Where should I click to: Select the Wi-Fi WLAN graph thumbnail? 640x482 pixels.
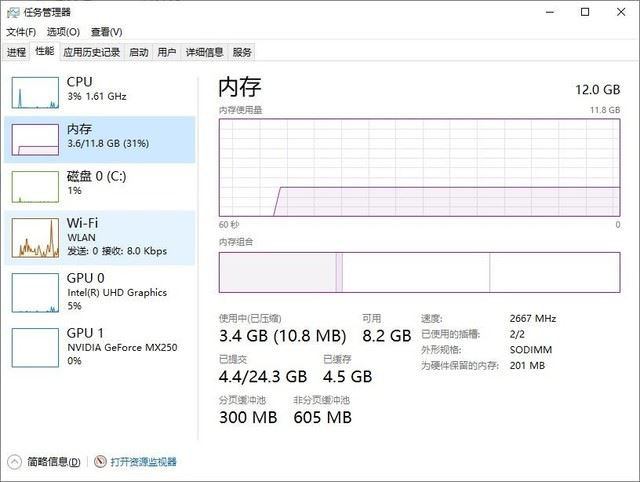pos(36,237)
